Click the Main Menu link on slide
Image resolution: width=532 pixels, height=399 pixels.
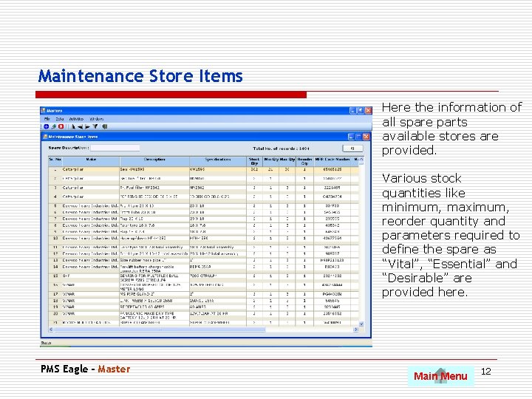[x=440, y=376]
